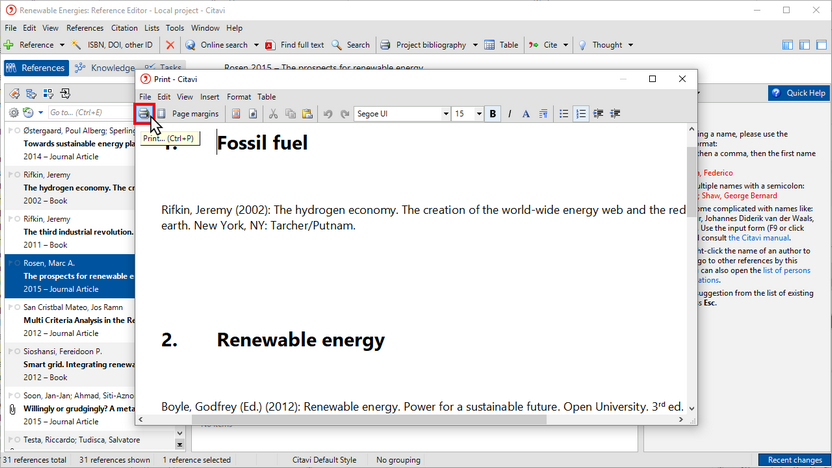Toggle numbered list formatting
This screenshot has width=832, height=468.
[x=581, y=114]
